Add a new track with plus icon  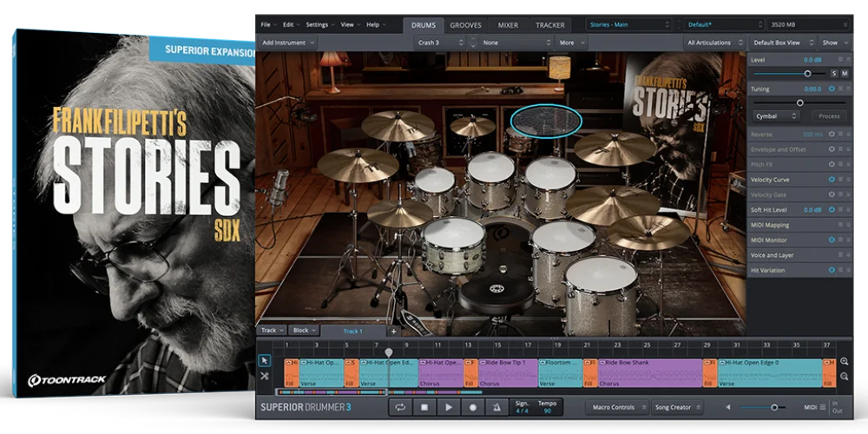[393, 331]
